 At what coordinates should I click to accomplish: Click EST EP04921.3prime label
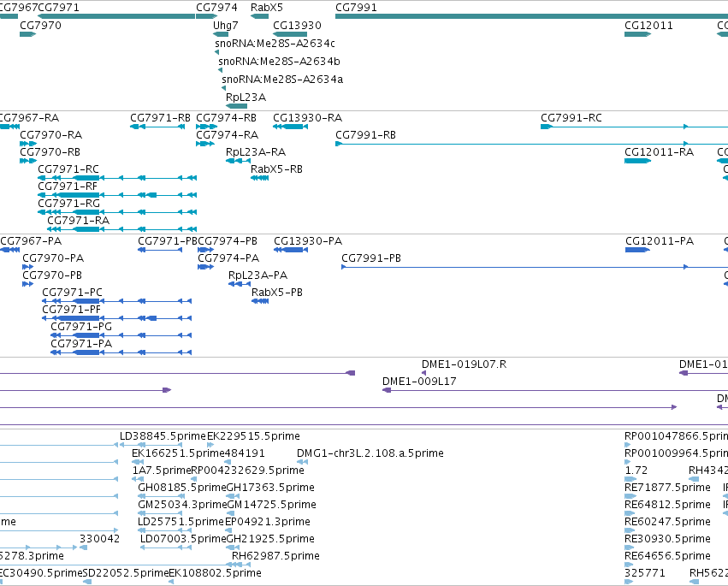268,523
